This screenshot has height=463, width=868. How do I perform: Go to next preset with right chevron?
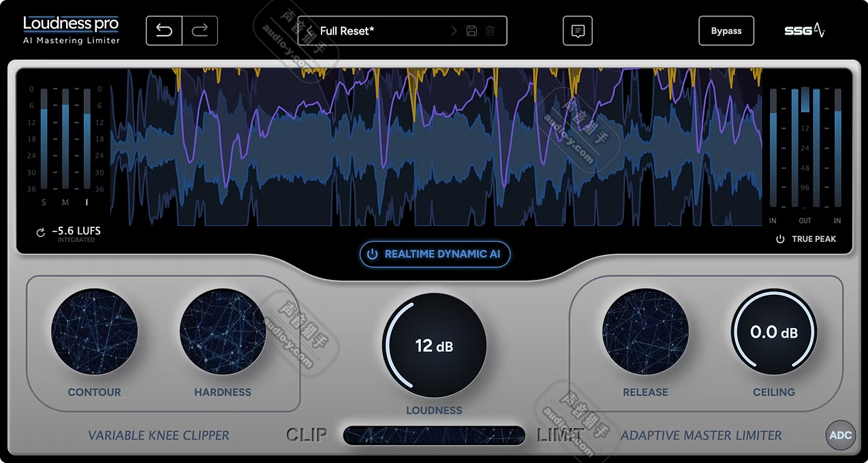[454, 31]
